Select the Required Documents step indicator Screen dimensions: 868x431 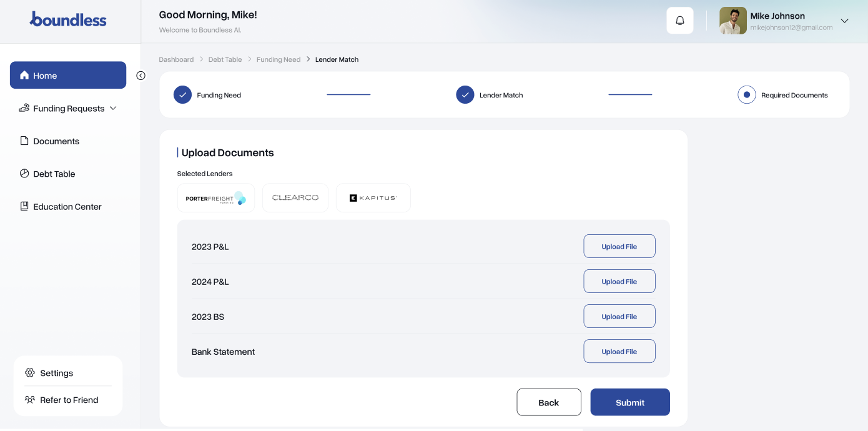[x=747, y=94]
